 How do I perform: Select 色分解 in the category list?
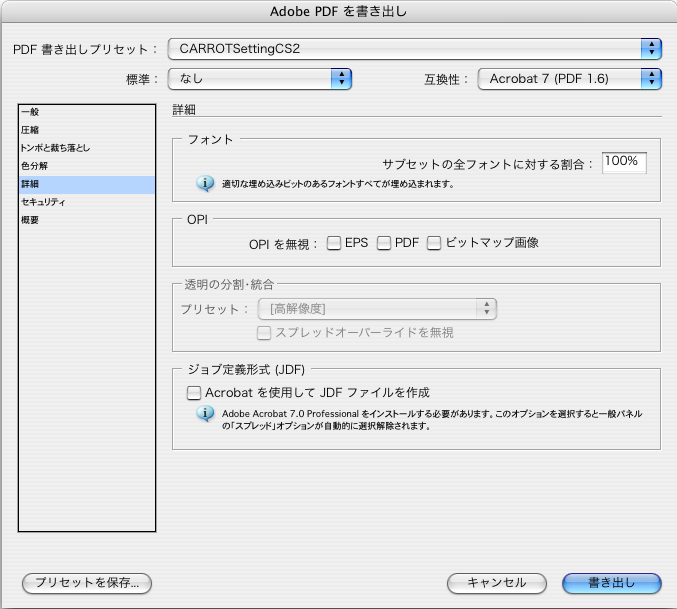coord(87,166)
